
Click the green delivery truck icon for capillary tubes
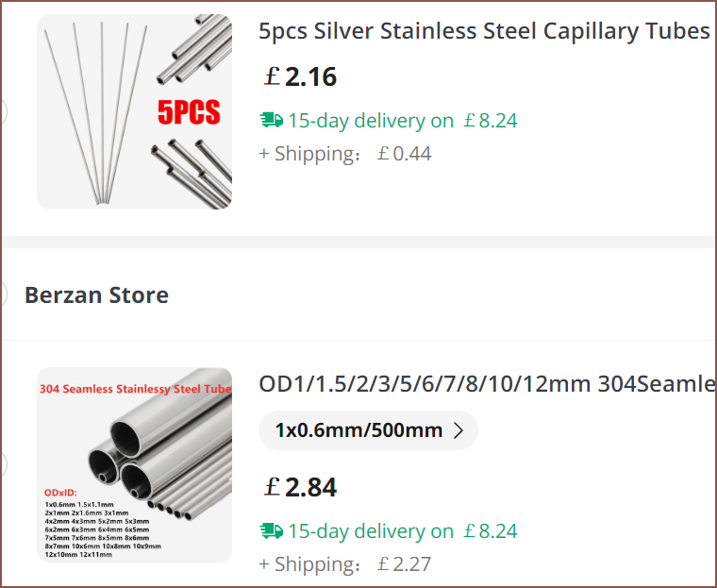(x=271, y=121)
